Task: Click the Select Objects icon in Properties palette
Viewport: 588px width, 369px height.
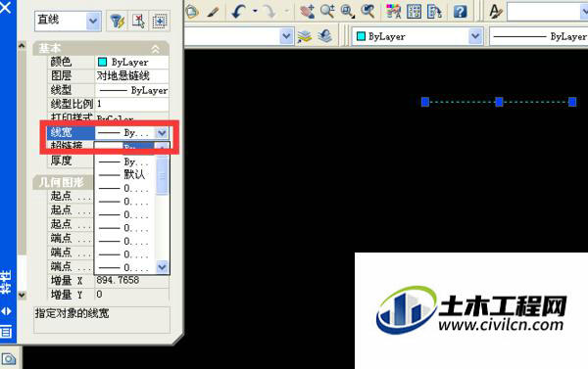Action: (138, 21)
